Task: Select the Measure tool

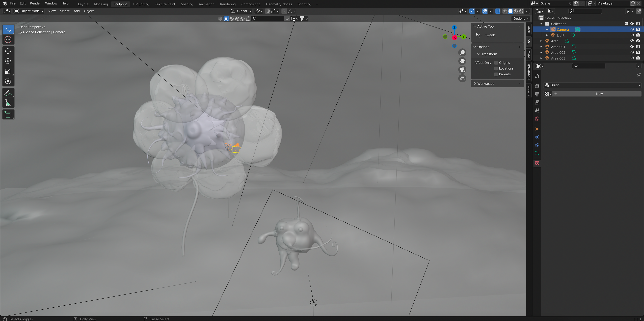Action: 8,103
